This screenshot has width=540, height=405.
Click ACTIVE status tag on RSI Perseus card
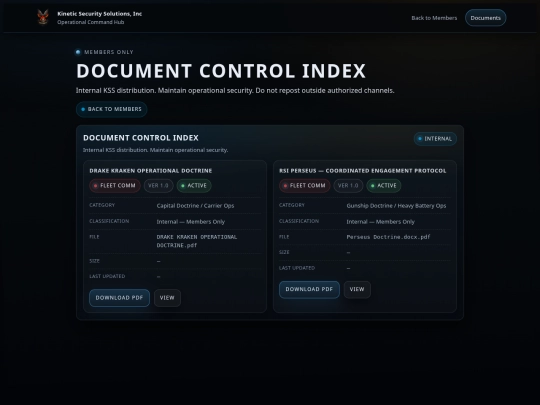[384, 186]
